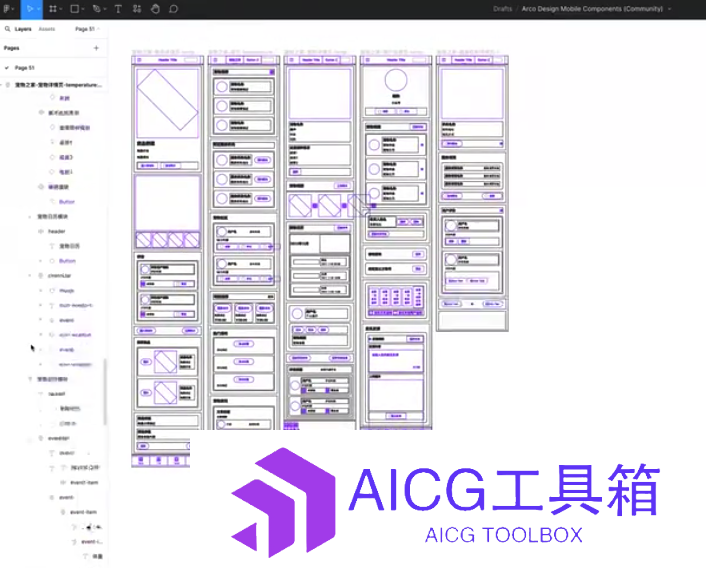This screenshot has height=568, width=706.
Task: Open the file title dropdown chevron
Action: click(670, 9)
